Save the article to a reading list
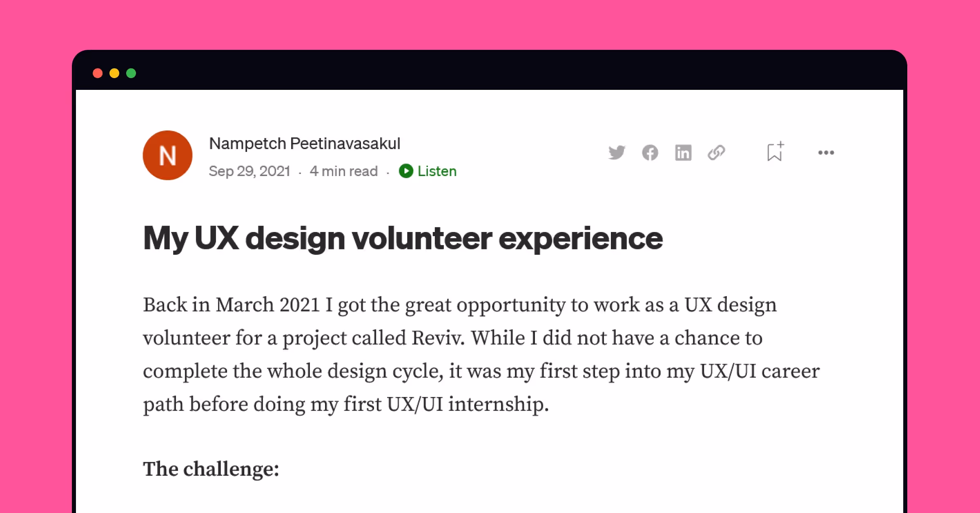 tap(775, 152)
